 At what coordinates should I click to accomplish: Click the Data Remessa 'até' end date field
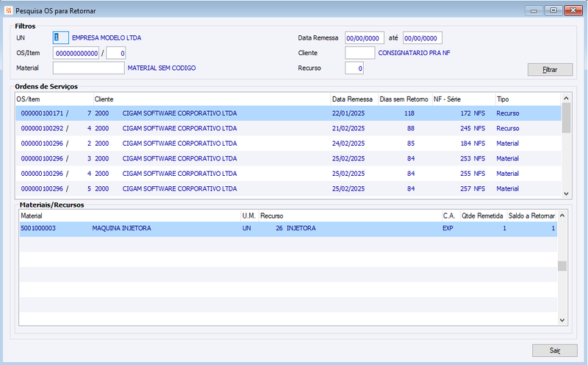click(x=422, y=38)
